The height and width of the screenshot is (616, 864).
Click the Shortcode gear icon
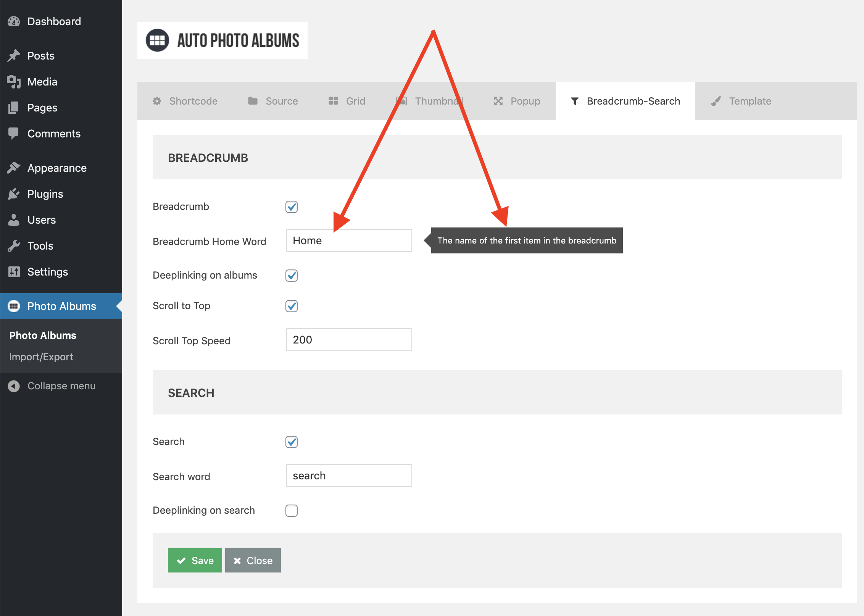pyautogui.click(x=157, y=101)
